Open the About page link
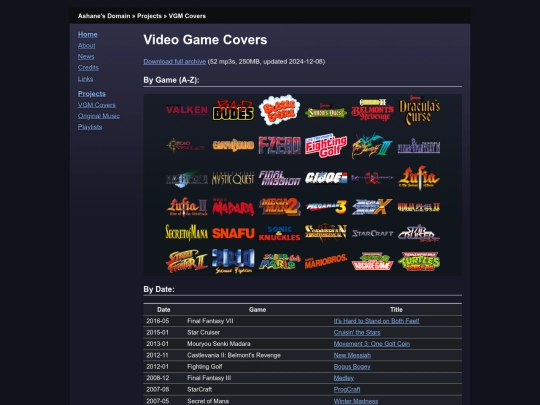Screen dimensions: 540x405 point(86,45)
